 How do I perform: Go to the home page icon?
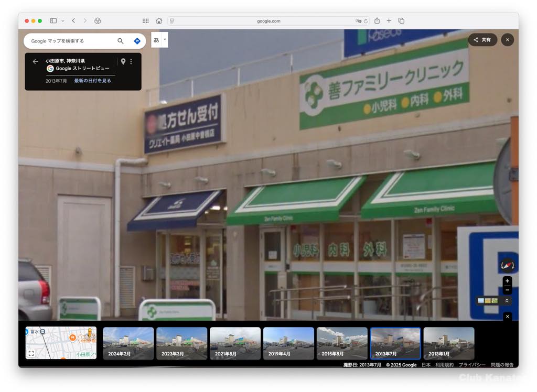pos(159,21)
